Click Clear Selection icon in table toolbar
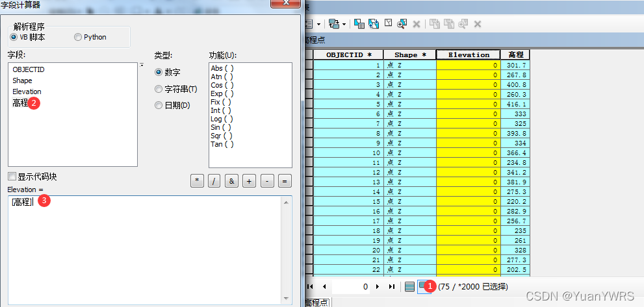Image resolution: width=644 pixels, height=307 pixels. pos(388,24)
